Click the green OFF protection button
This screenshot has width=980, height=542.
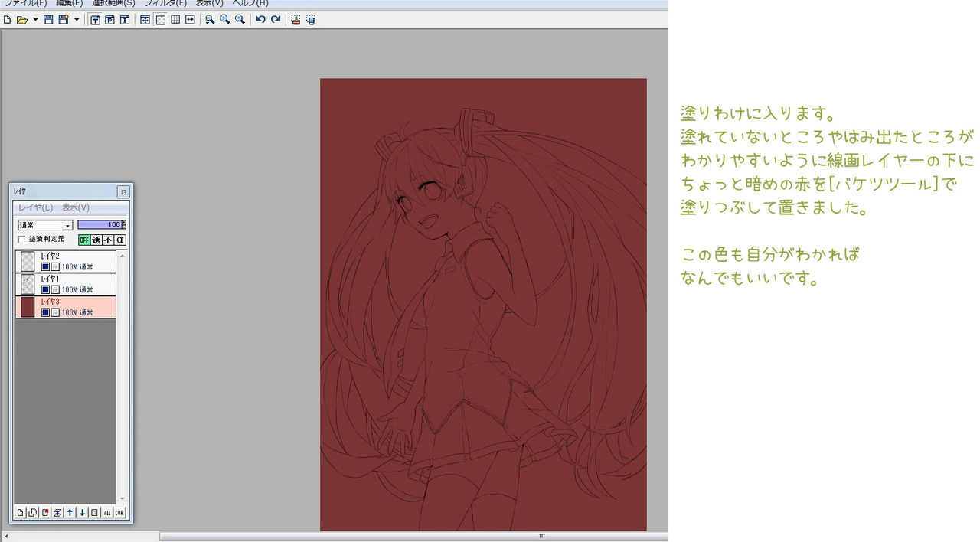coord(84,240)
